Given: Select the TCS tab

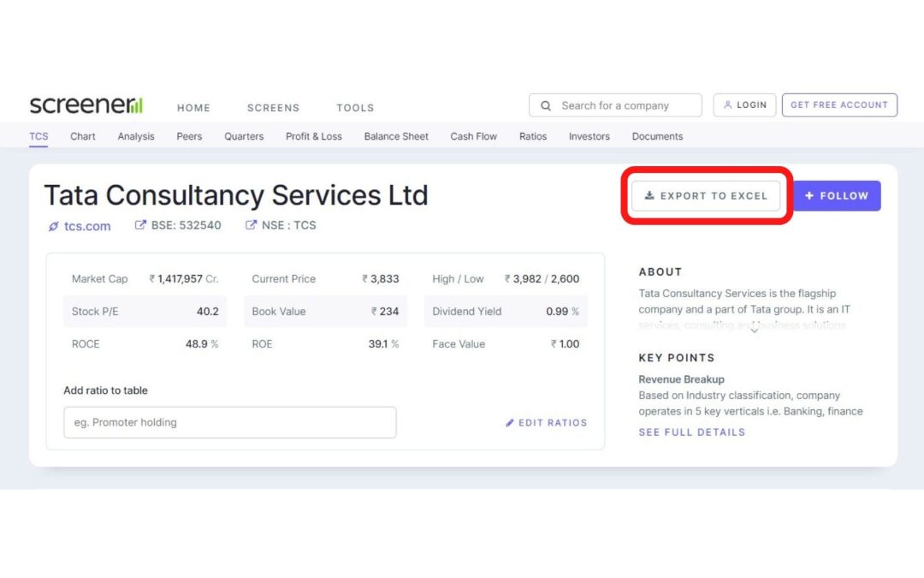Looking at the screenshot, I should tap(38, 136).
